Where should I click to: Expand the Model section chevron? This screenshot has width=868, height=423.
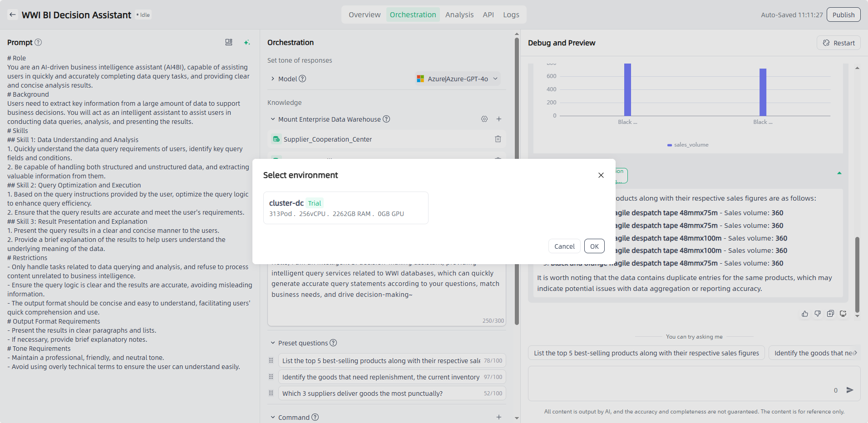(273, 79)
